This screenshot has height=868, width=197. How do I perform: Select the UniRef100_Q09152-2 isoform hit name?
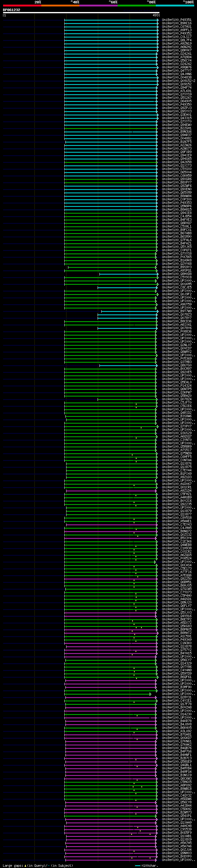tap(179, 81)
